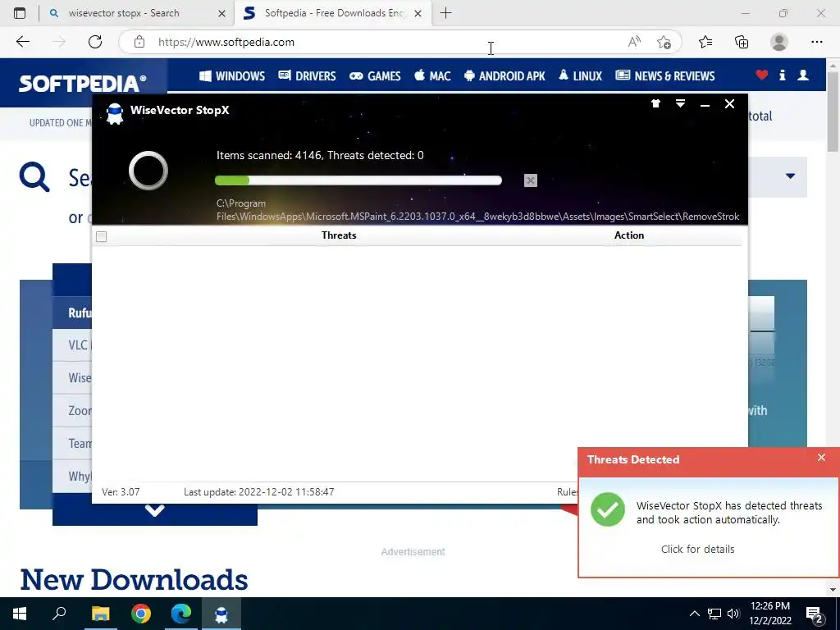Dismiss the Threats Detected notification

[821, 458]
